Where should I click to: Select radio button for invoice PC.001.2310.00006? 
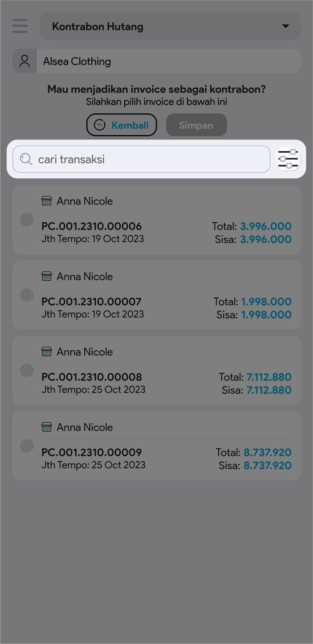tap(27, 219)
